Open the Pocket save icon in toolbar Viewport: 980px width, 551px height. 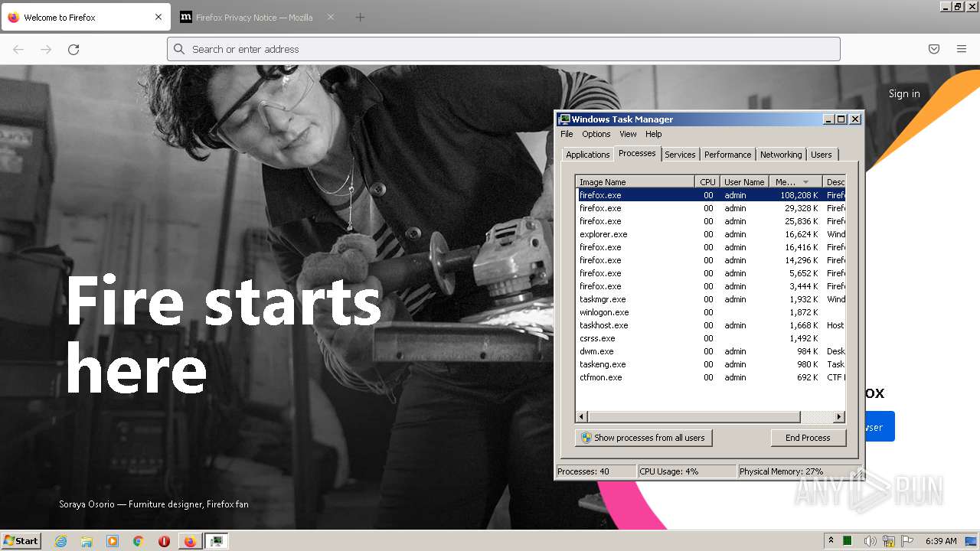tap(934, 49)
